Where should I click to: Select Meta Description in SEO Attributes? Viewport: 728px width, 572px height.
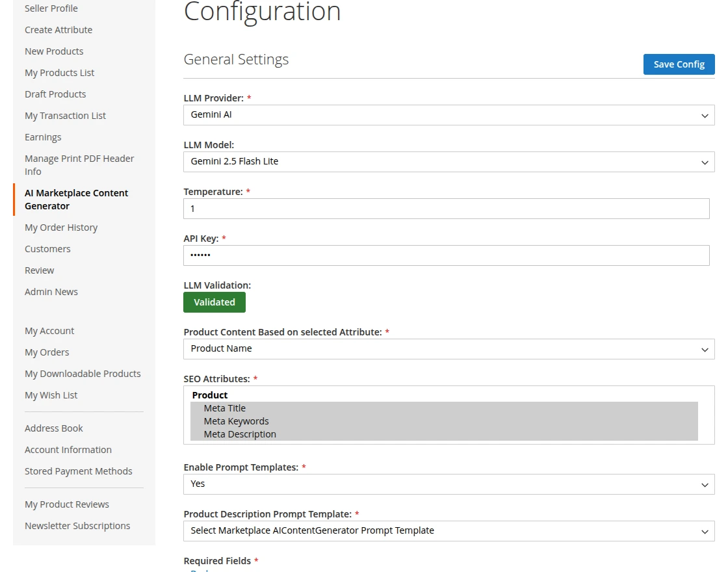[x=444, y=434]
